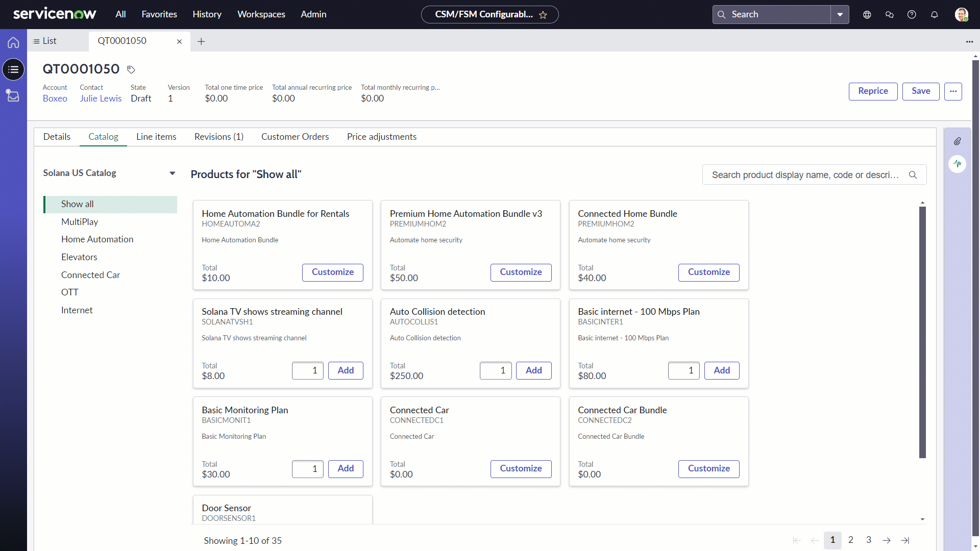Select the OTT category
980x551 pixels.
pyautogui.click(x=110, y=292)
